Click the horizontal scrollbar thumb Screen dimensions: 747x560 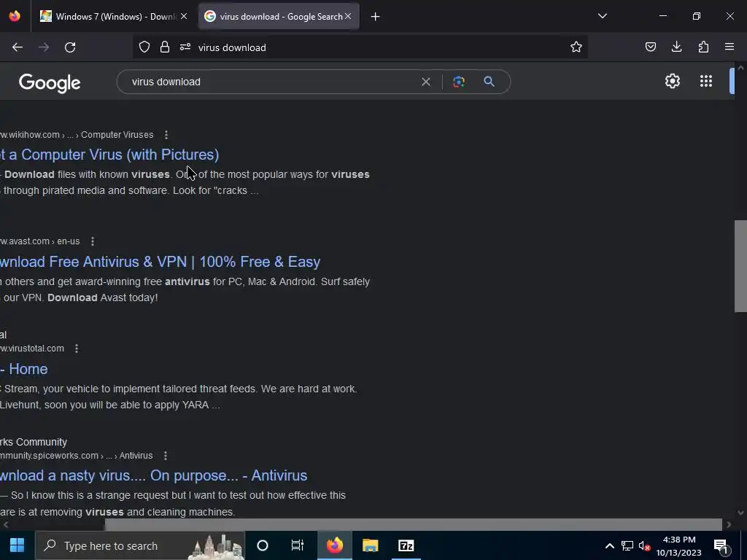pos(413,525)
